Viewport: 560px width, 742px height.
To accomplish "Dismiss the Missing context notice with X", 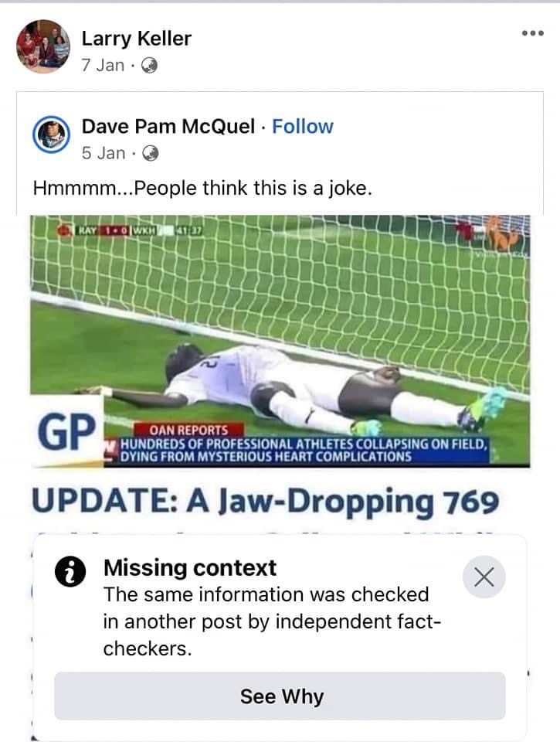I will click(x=484, y=577).
